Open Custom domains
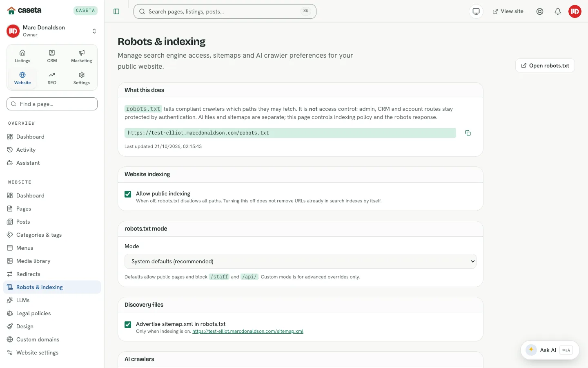This screenshot has width=588, height=368. click(x=52, y=339)
